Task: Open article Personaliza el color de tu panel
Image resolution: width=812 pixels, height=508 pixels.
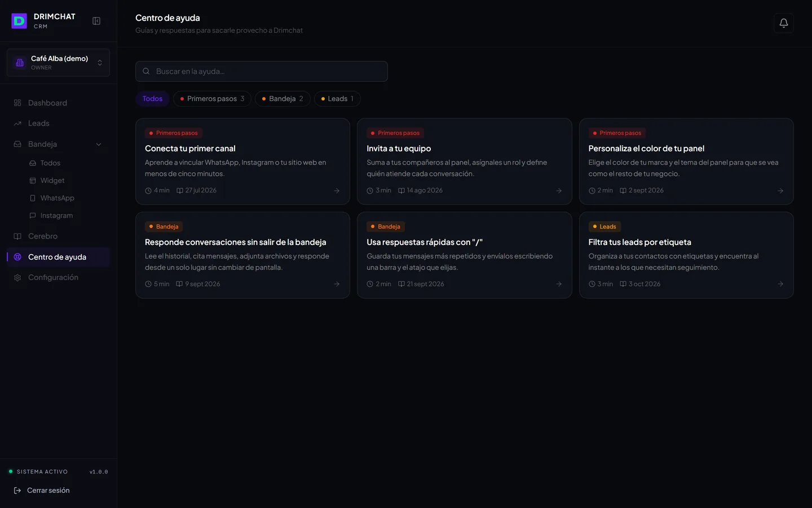Action: click(686, 161)
